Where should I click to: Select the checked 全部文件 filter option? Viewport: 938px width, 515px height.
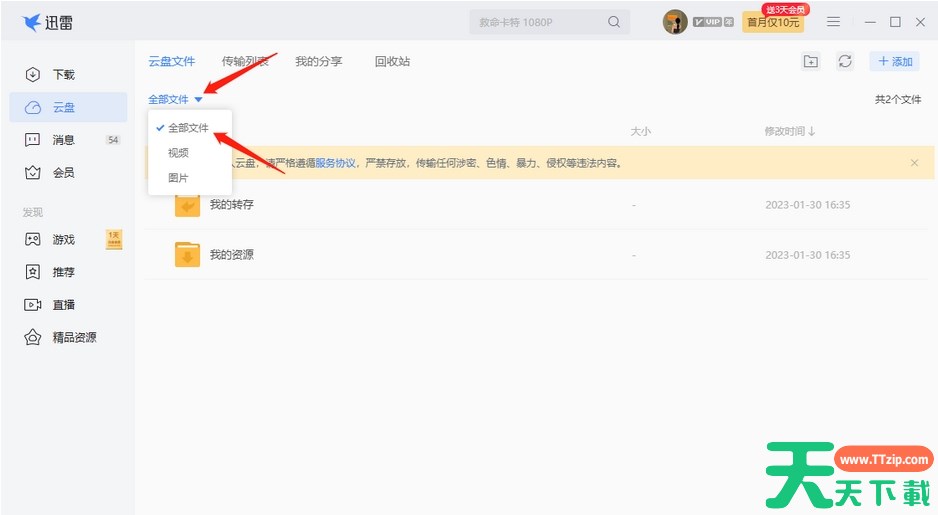tap(188, 128)
